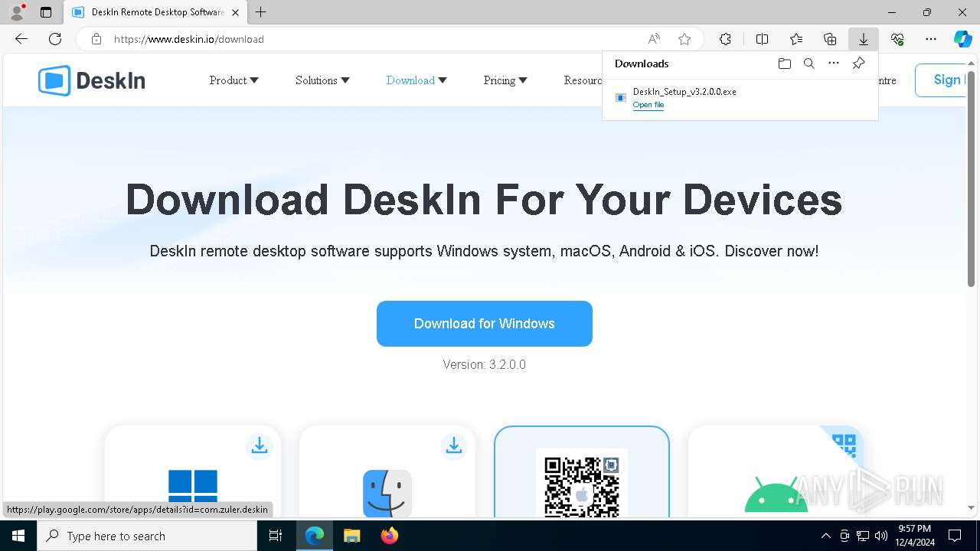Click the address bar URL
This screenshot has height=551, width=980.
tap(189, 39)
